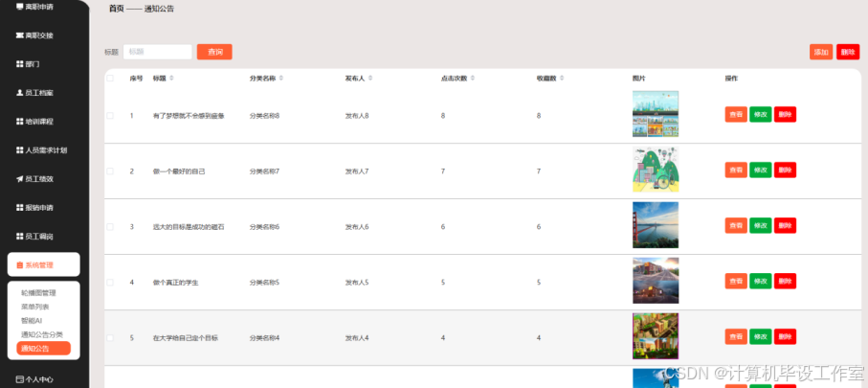Click 删除 for 远大的目标是成功的磁石
The image size is (868, 388).
tap(785, 225)
